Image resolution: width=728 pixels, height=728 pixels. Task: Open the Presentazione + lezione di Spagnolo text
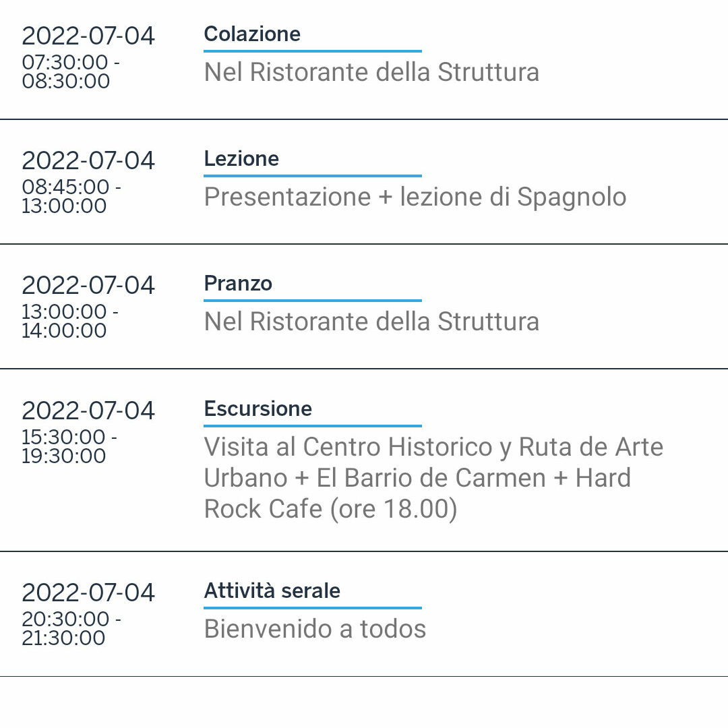click(x=415, y=197)
